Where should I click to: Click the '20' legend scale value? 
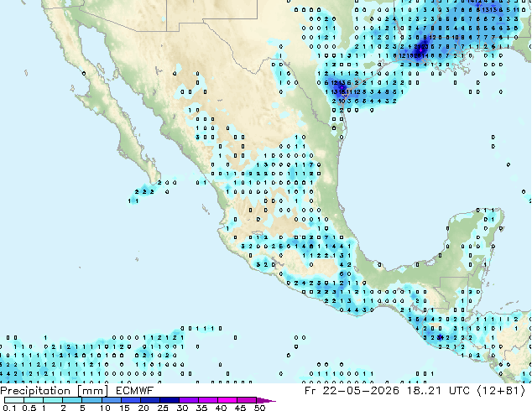[x=143, y=408]
